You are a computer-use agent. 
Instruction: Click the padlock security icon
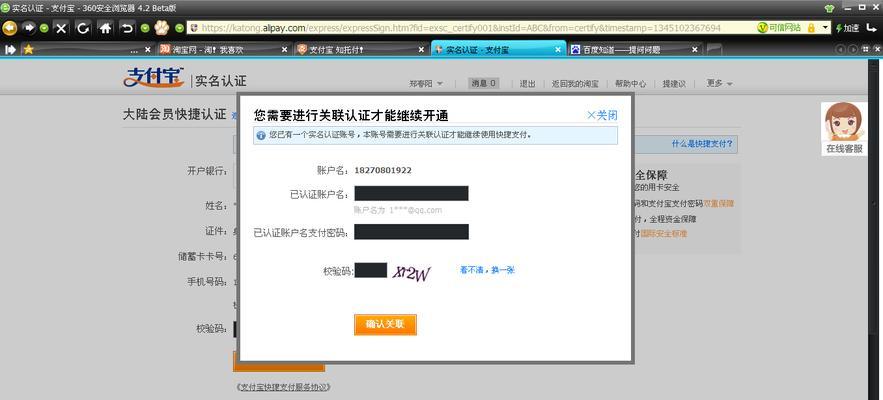pos(811,28)
